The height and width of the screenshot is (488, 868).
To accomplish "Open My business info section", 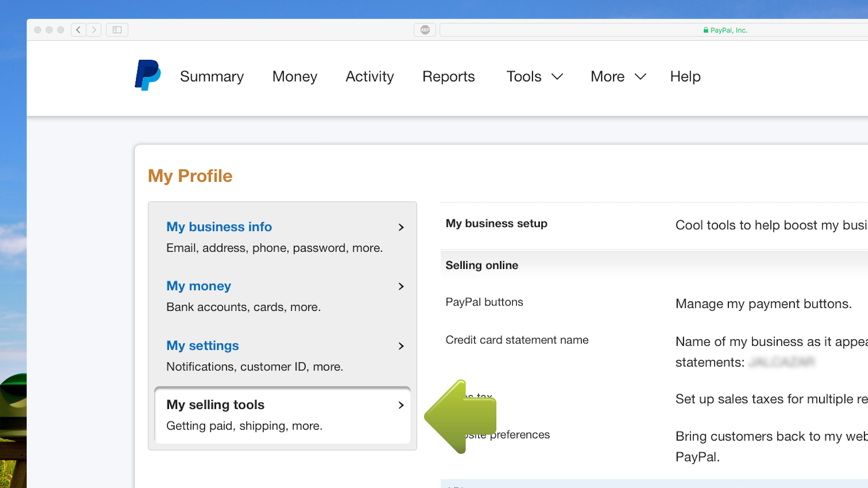I will pyautogui.click(x=219, y=226).
